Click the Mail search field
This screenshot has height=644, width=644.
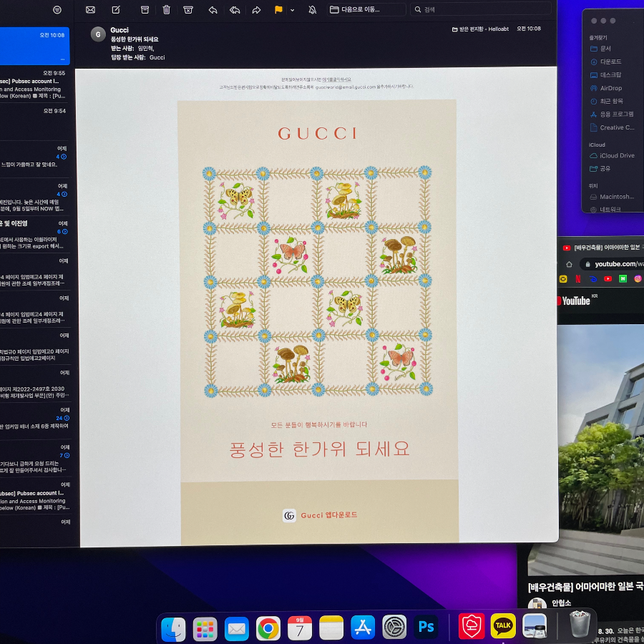tap(481, 9)
